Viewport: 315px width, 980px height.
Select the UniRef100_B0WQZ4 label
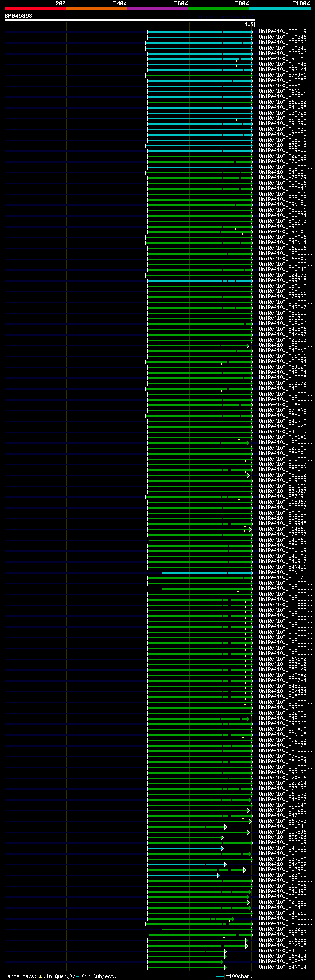[x=283, y=215]
